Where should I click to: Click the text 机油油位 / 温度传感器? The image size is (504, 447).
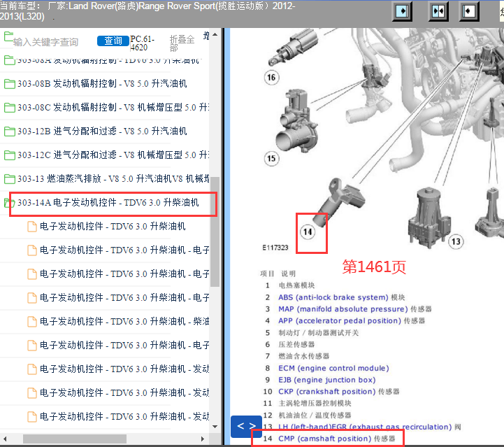tap(315, 415)
